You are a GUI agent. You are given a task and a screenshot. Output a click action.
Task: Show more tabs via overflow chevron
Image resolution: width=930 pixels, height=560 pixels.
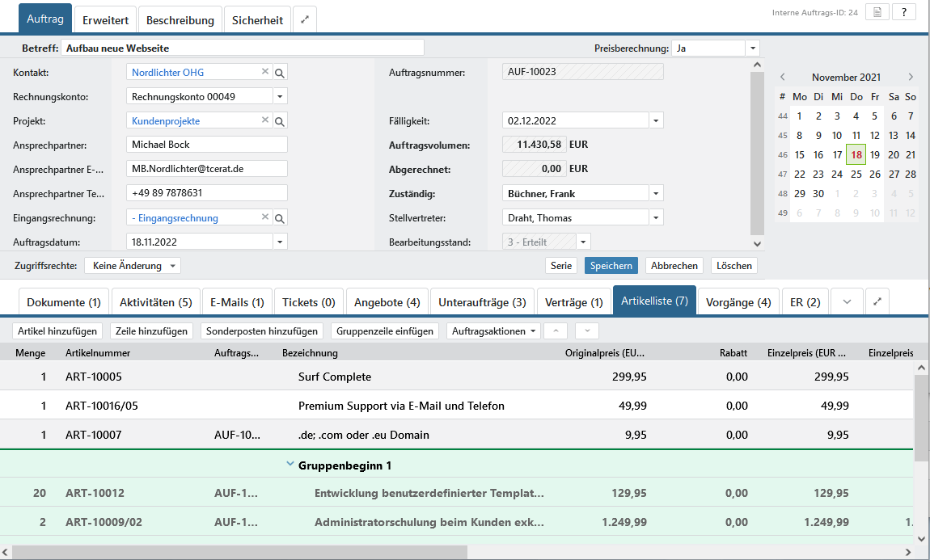pos(847,302)
